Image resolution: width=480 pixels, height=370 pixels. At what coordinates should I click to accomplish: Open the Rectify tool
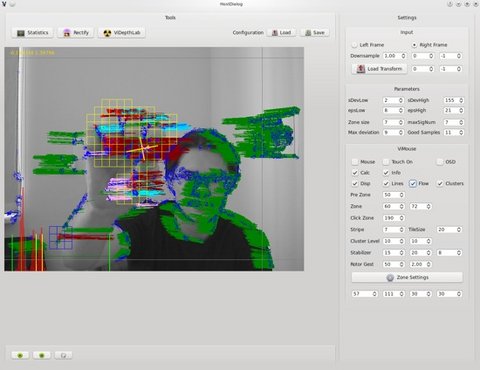(76, 33)
